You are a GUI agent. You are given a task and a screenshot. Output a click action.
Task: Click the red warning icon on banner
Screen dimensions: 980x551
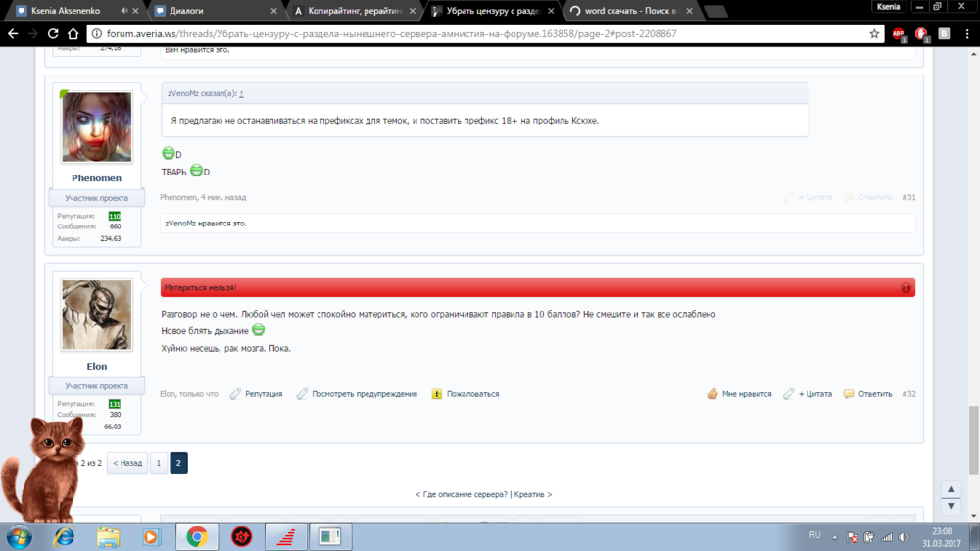coord(906,288)
